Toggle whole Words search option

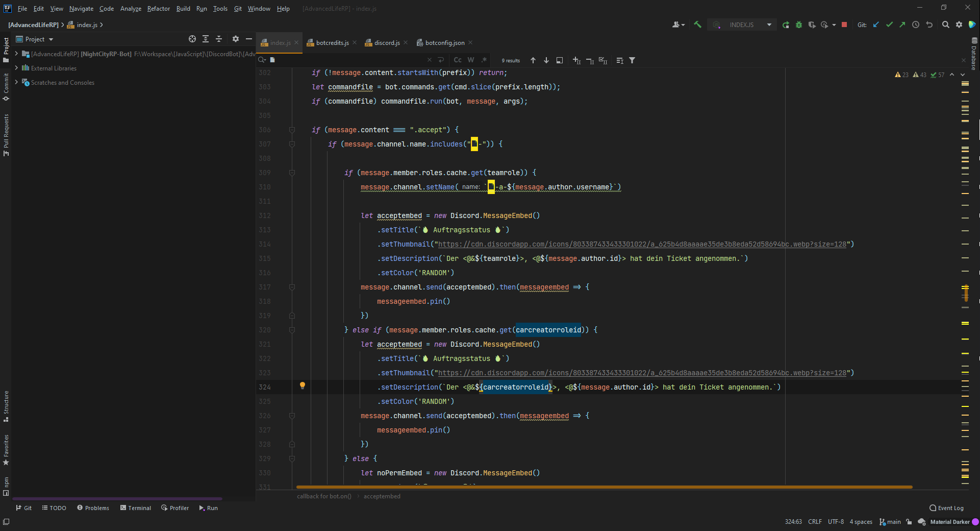coord(471,60)
